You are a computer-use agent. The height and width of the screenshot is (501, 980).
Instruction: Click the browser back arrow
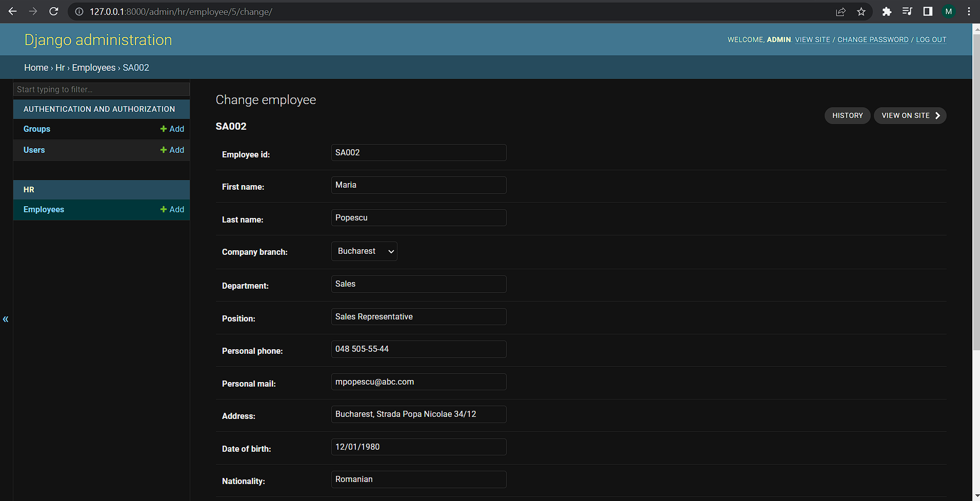12,11
